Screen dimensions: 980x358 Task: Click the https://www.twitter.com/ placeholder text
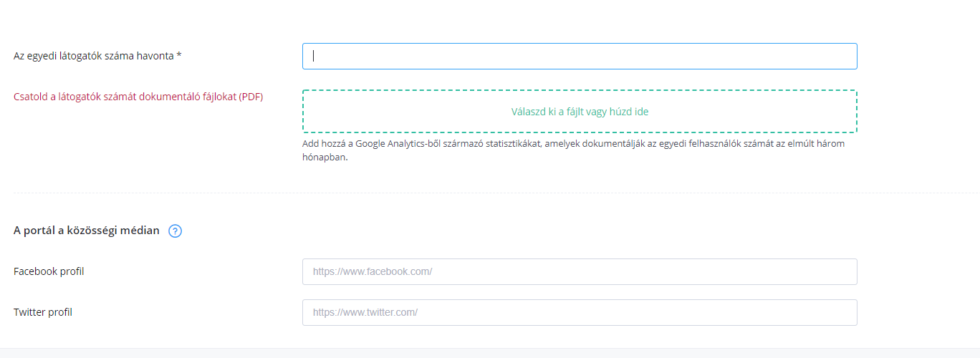365,313
